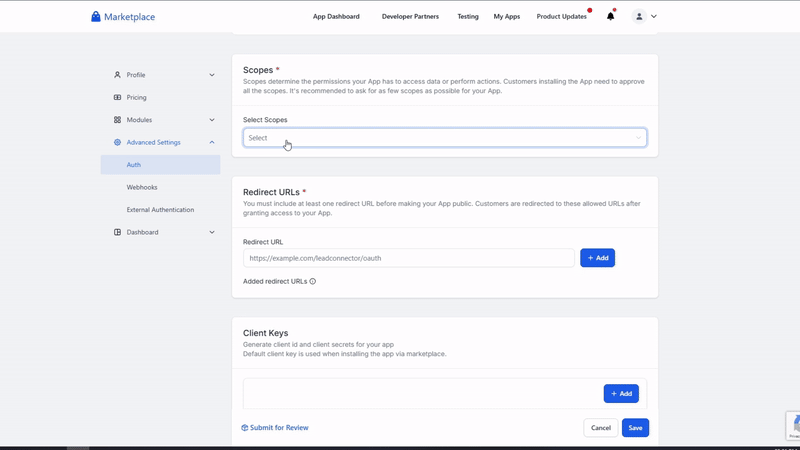Go to Testing in top navigation
Screen dimensions: 800x450
click(x=468, y=16)
